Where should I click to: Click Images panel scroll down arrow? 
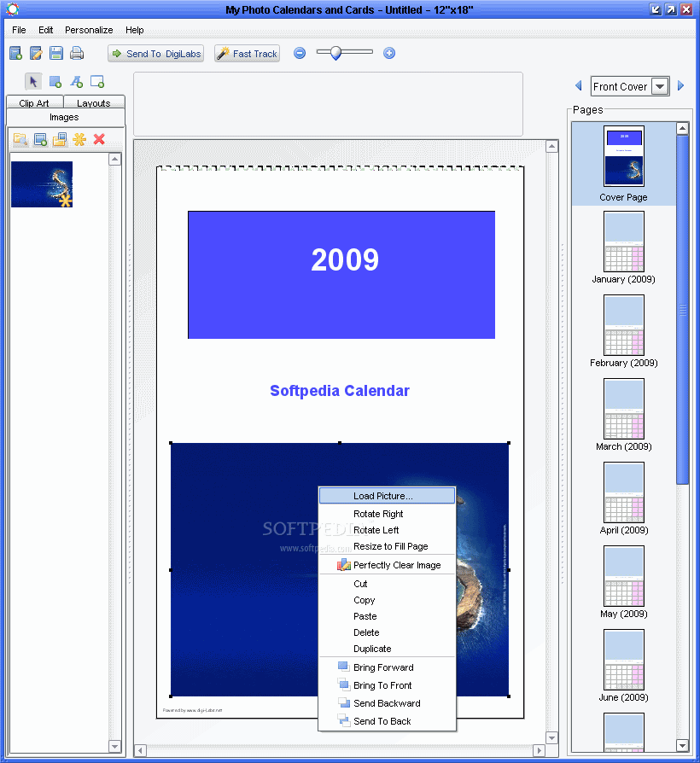(115, 747)
